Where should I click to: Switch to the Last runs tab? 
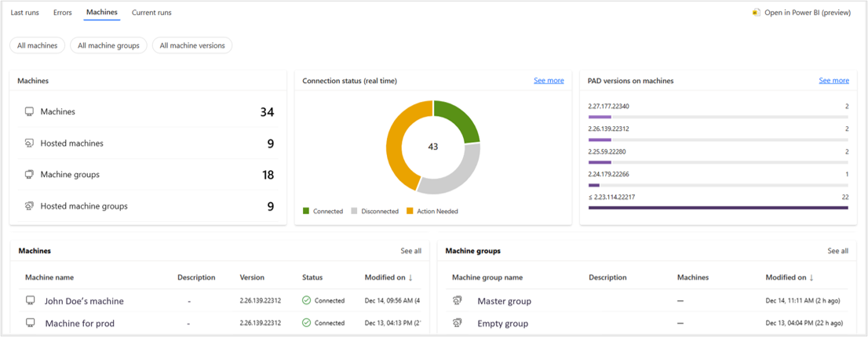(x=25, y=13)
